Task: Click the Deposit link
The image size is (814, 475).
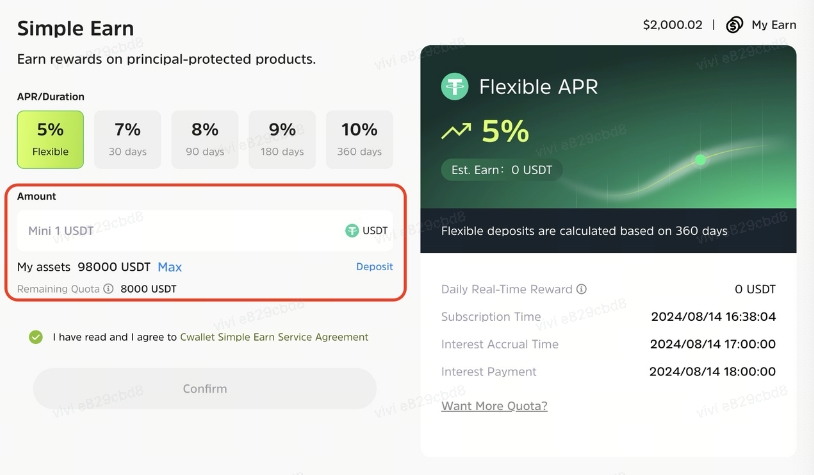Action: click(374, 267)
